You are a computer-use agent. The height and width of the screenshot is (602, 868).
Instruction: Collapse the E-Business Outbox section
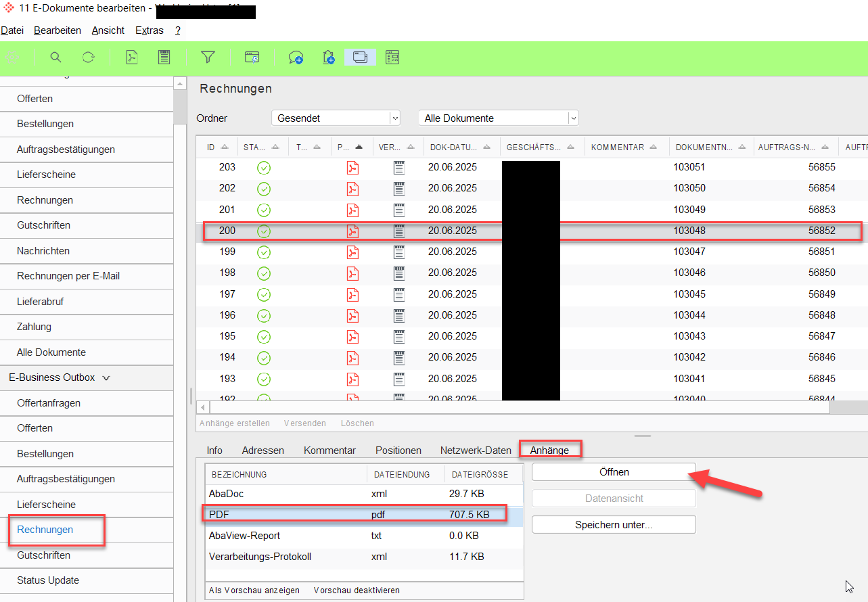[106, 378]
